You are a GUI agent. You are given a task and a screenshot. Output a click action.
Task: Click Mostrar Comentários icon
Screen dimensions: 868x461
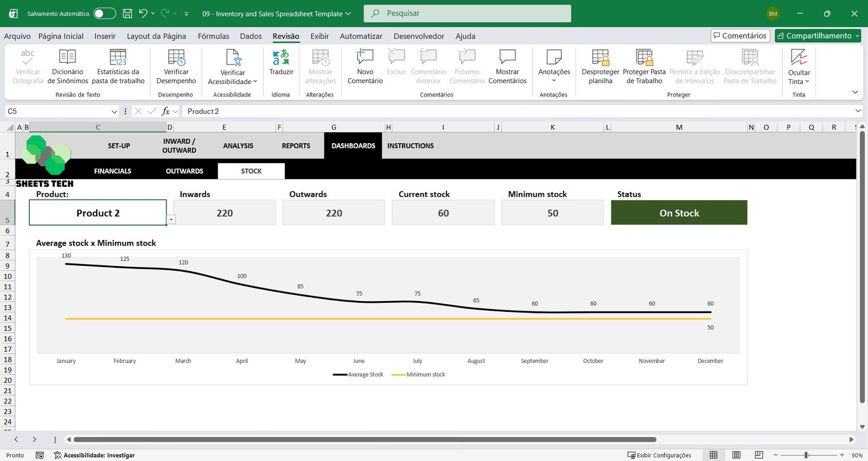[x=507, y=57]
